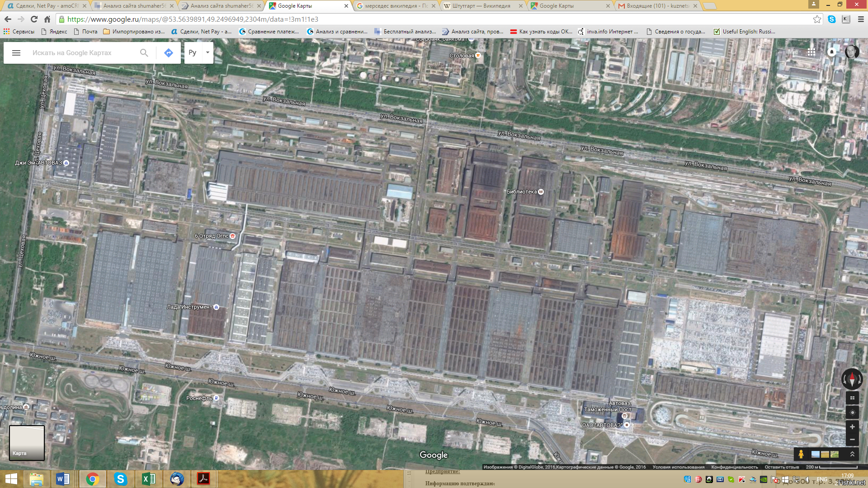868x488 pixels.
Task: Bookmark this page with the star icon
Action: pyautogui.click(x=817, y=19)
